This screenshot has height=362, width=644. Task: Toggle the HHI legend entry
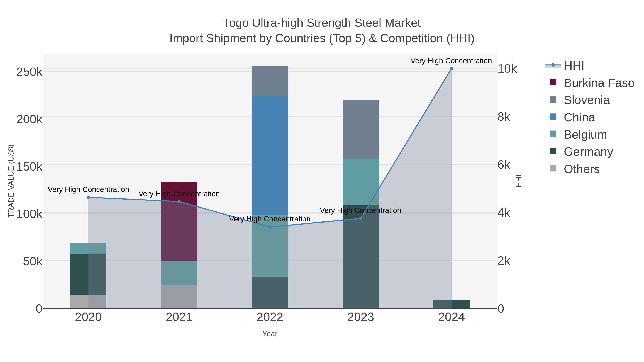[565, 65]
